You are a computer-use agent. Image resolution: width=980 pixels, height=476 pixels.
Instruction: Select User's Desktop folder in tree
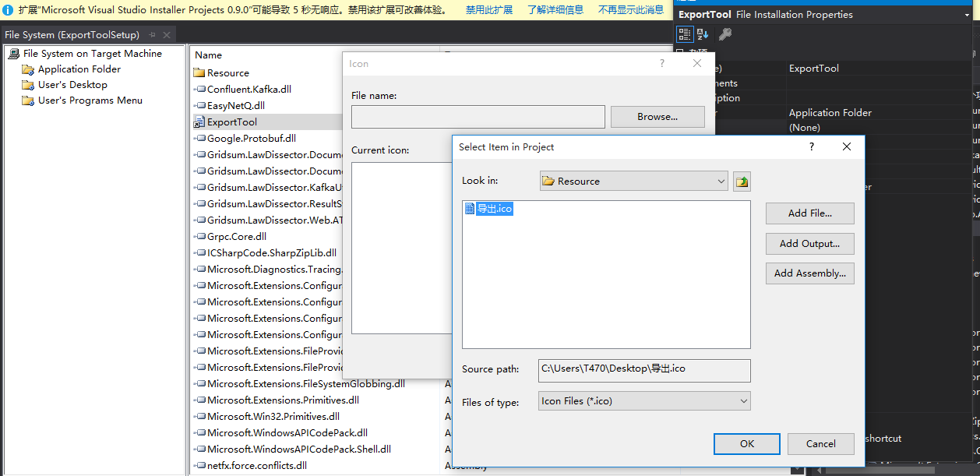[x=72, y=85]
